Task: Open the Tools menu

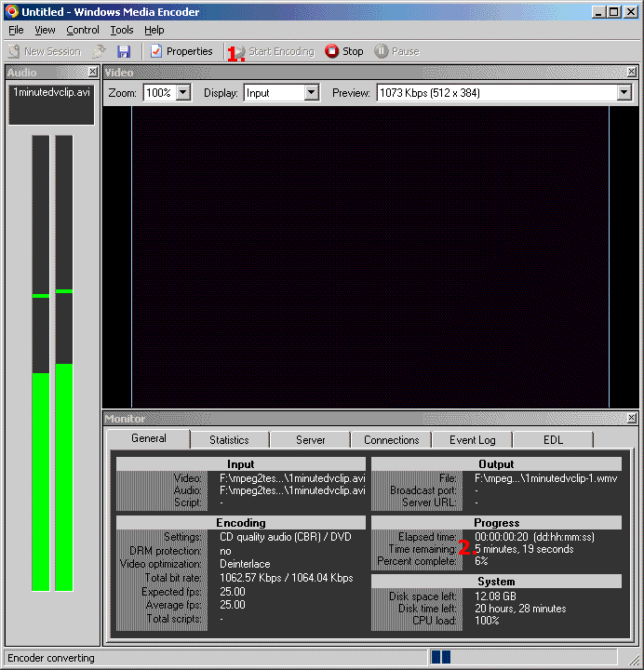Action: coord(122,30)
